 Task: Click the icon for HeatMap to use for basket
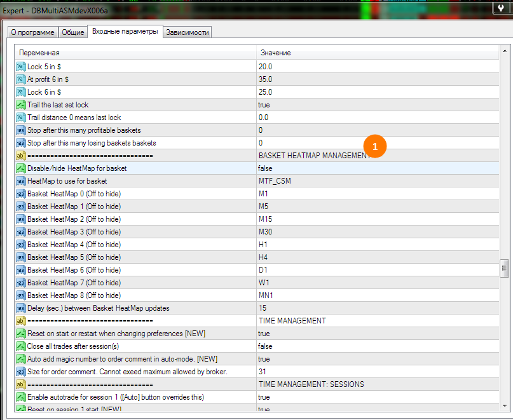point(20,181)
